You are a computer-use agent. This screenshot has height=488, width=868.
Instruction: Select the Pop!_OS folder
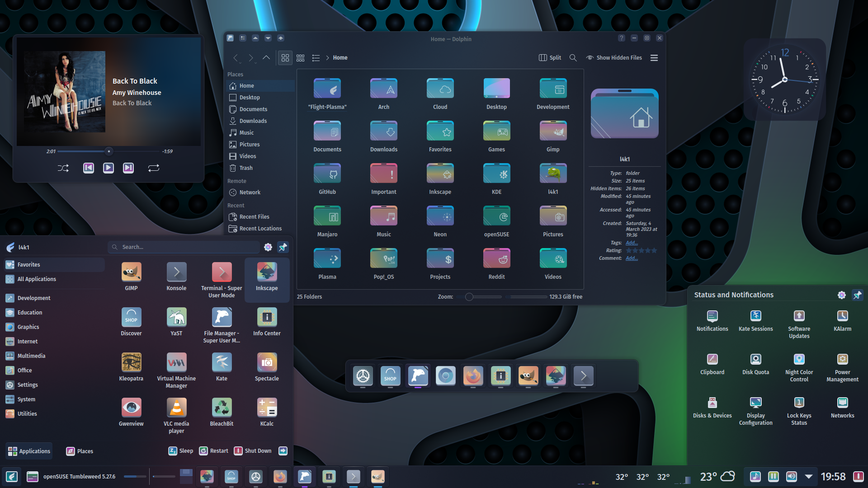(x=384, y=264)
